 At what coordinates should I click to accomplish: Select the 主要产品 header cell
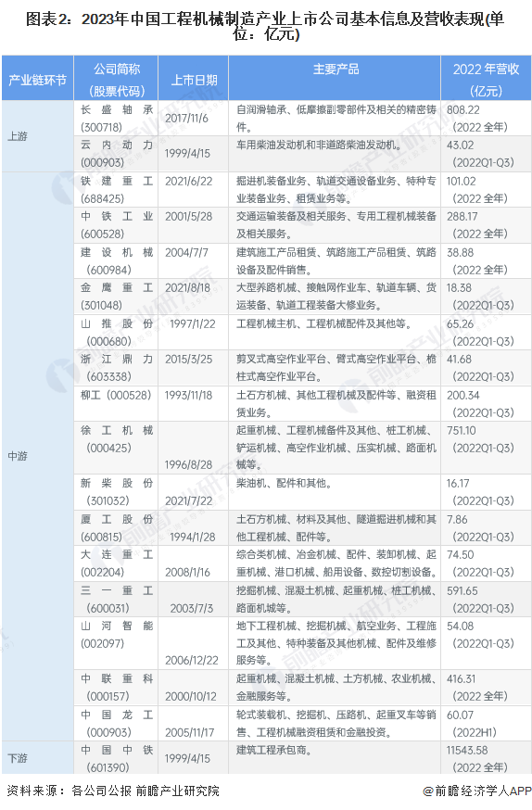click(x=336, y=79)
